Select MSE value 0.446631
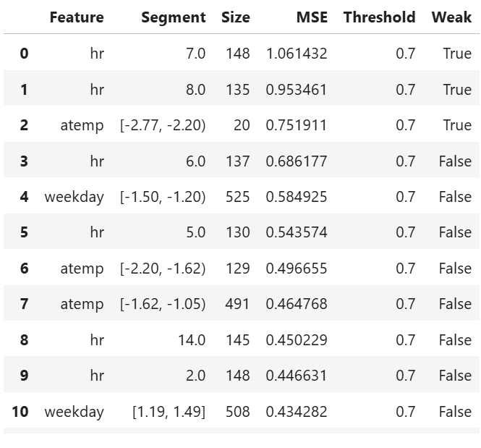 tap(297, 376)
